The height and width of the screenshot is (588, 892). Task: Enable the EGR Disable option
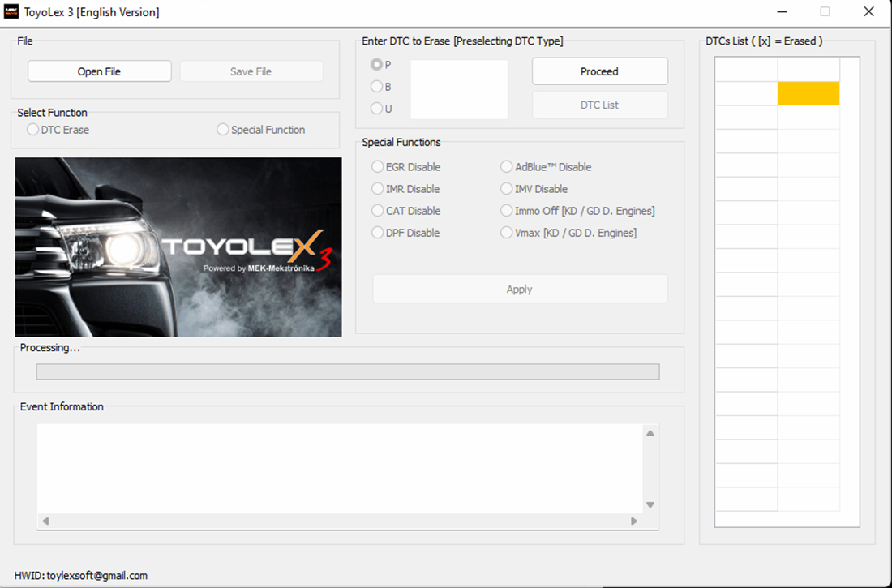click(x=378, y=167)
